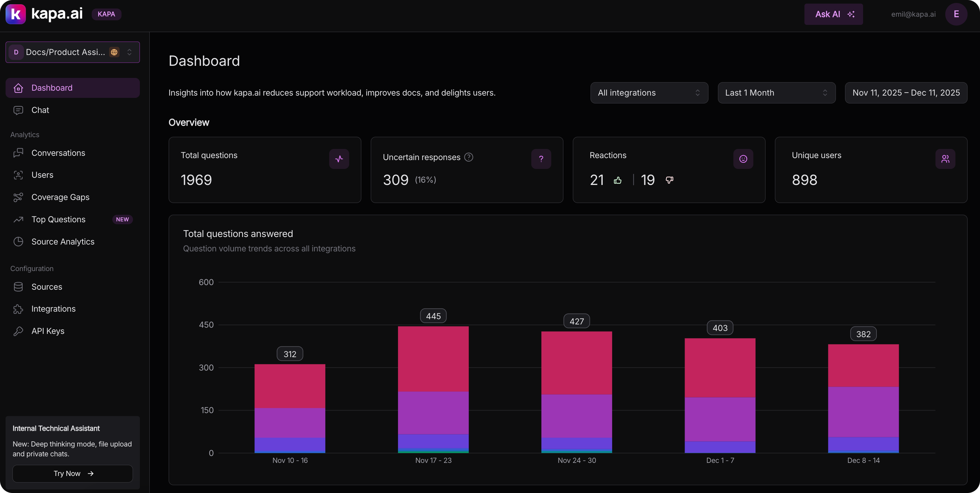Screen dimensions: 980x493
Task: Expand the Docs/Product Assistant project selector
Action: pos(72,52)
